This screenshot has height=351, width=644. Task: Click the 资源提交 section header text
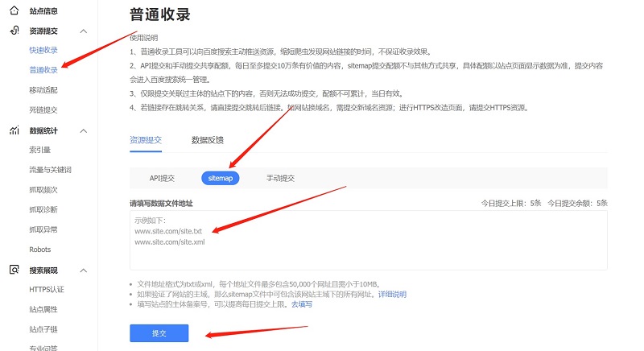(x=43, y=31)
